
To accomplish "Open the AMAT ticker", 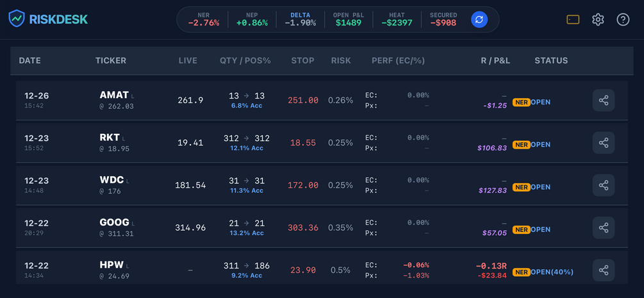I will [114, 95].
